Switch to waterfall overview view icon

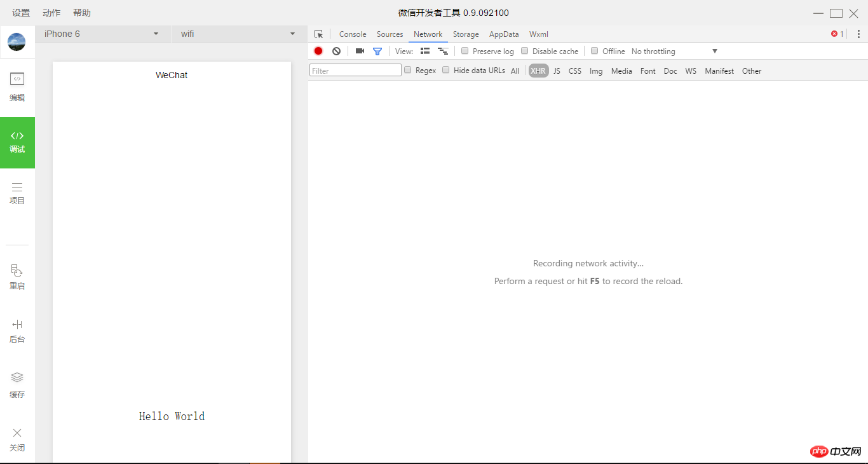pos(443,51)
